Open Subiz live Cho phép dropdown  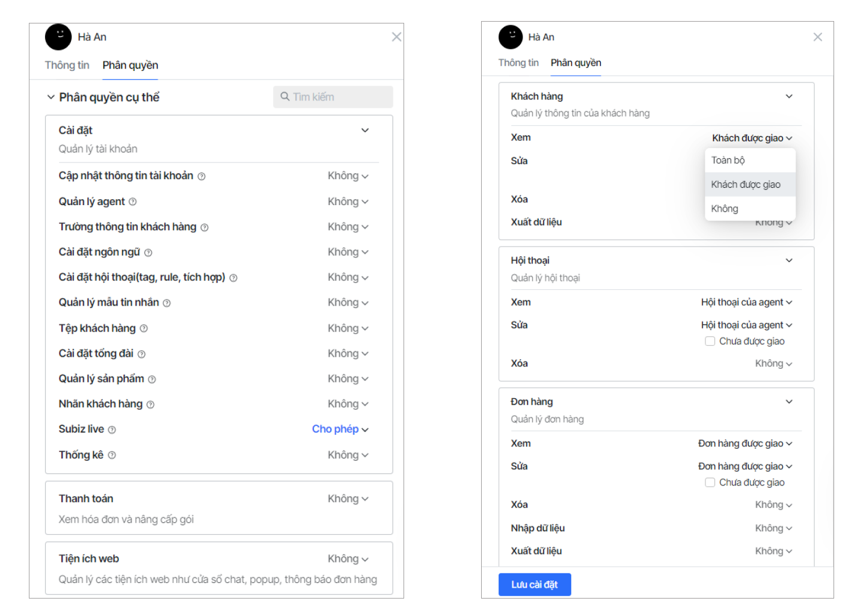[x=340, y=429]
